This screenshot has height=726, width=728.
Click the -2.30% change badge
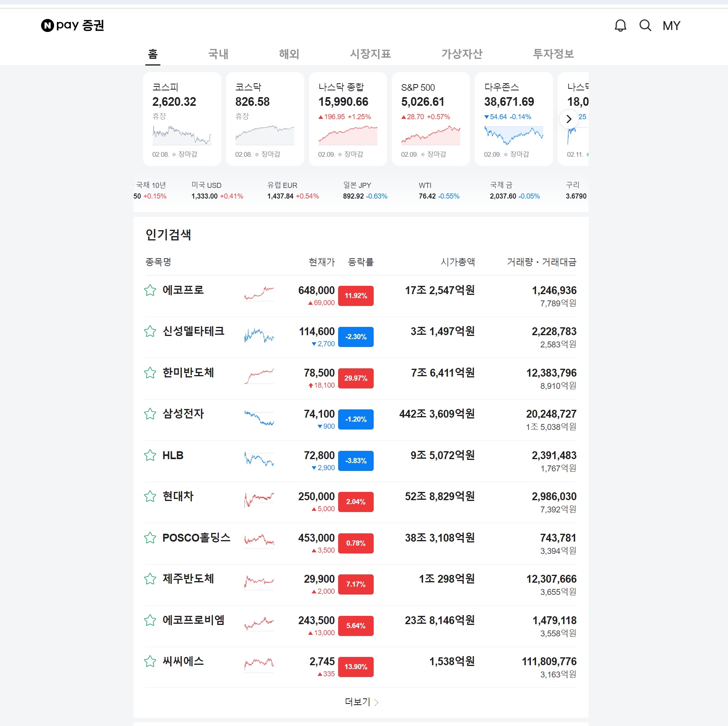point(356,337)
